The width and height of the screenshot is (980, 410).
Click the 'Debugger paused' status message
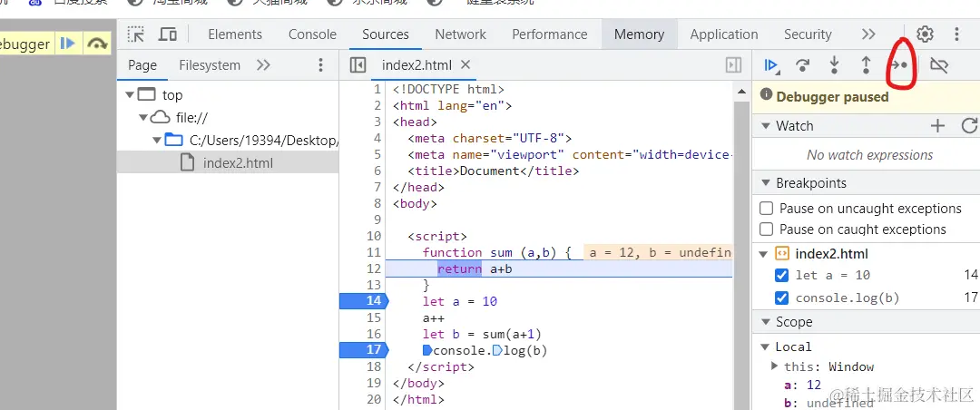(x=832, y=97)
